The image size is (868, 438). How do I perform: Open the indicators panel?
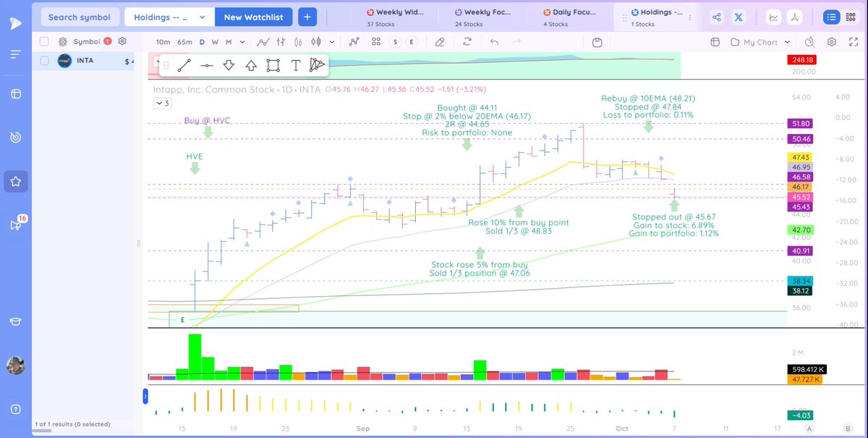point(354,41)
